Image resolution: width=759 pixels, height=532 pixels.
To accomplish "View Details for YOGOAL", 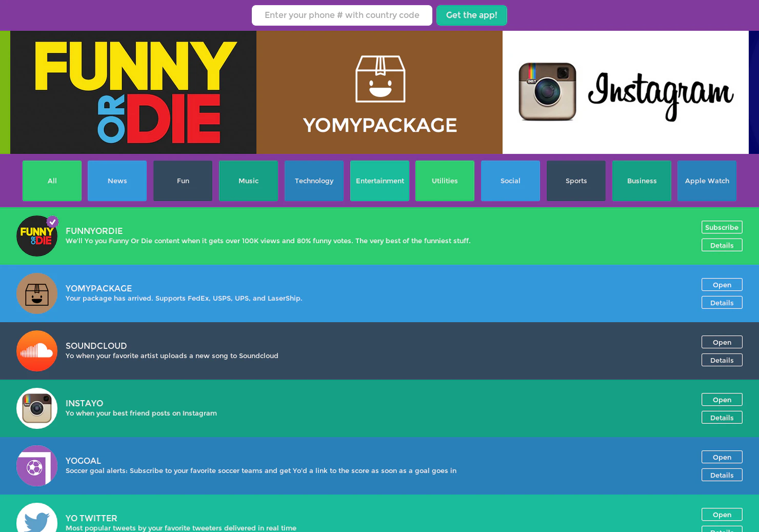I will (x=722, y=475).
